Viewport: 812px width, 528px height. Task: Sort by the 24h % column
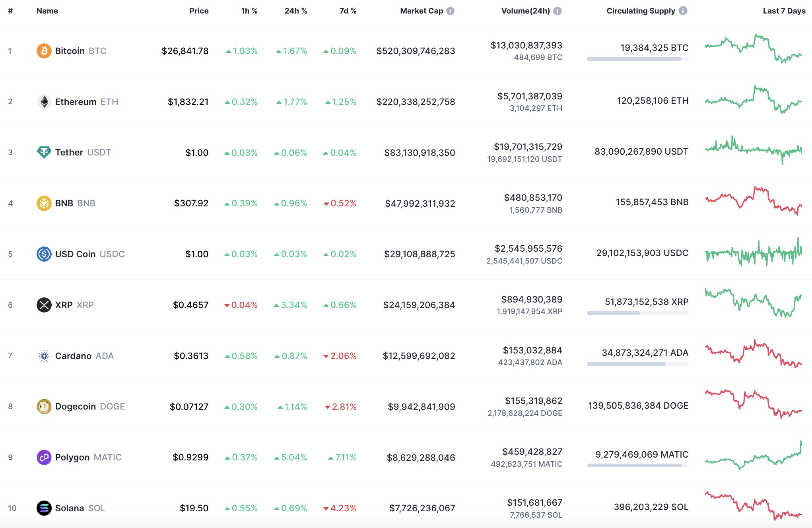(x=295, y=11)
